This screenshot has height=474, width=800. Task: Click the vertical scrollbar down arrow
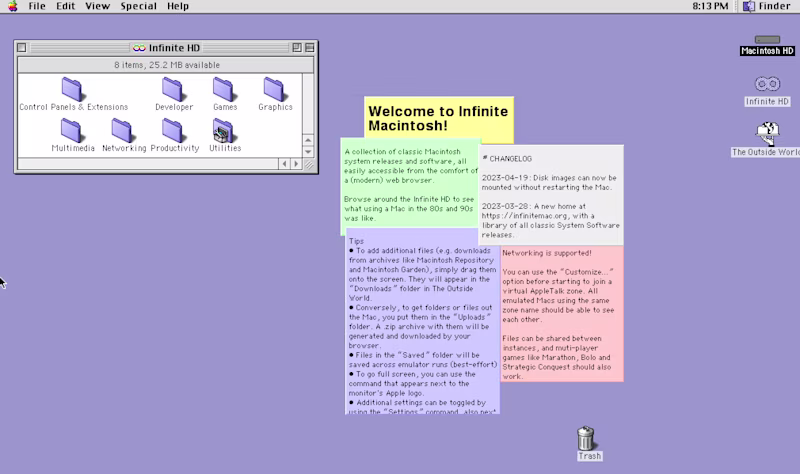308,152
